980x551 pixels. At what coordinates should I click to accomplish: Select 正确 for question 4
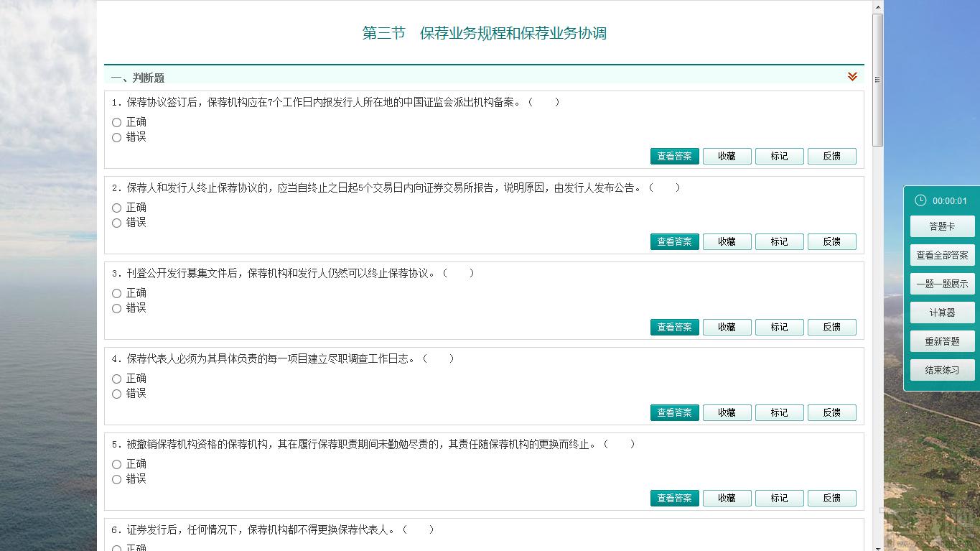click(x=117, y=379)
